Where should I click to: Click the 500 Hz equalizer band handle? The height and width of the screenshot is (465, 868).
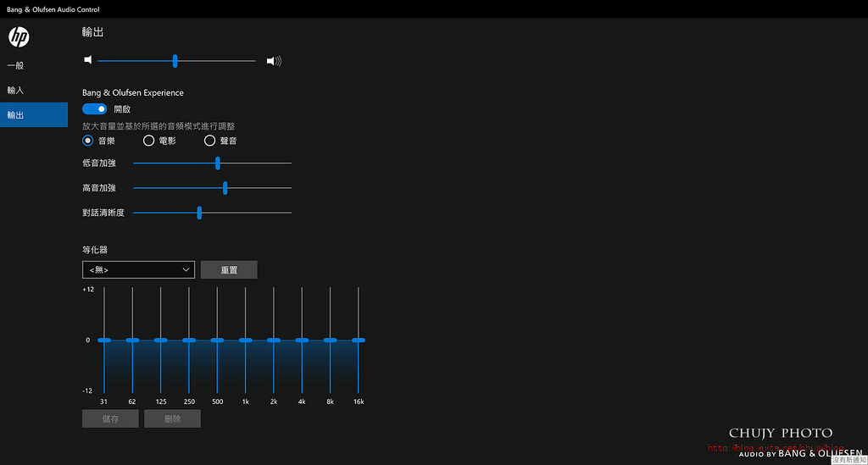tap(217, 340)
